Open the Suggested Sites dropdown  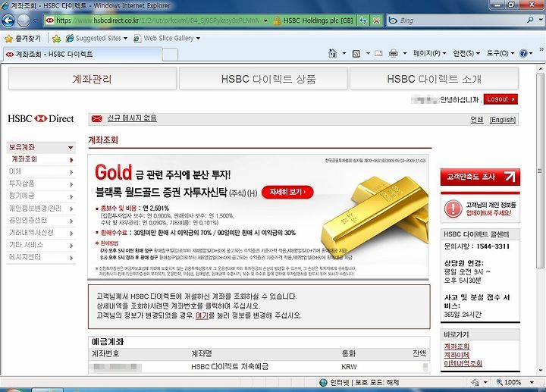[97, 39]
